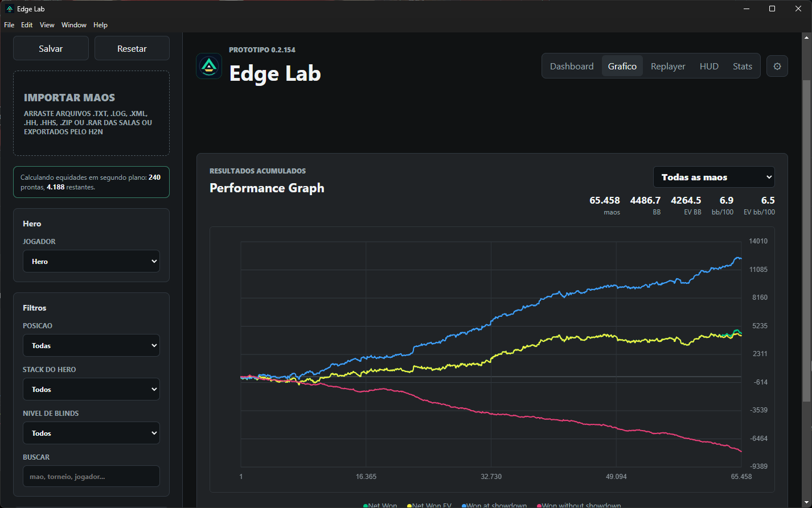Click the Resetar button
The width and height of the screenshot is (812, 508).
pos(132,48)
